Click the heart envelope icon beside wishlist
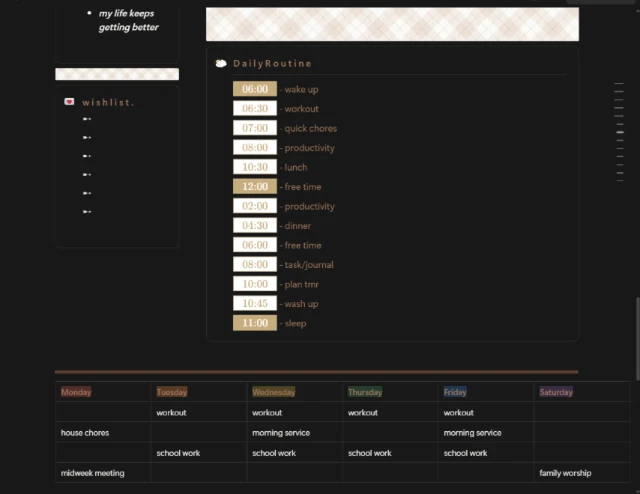 coord(69,102)
